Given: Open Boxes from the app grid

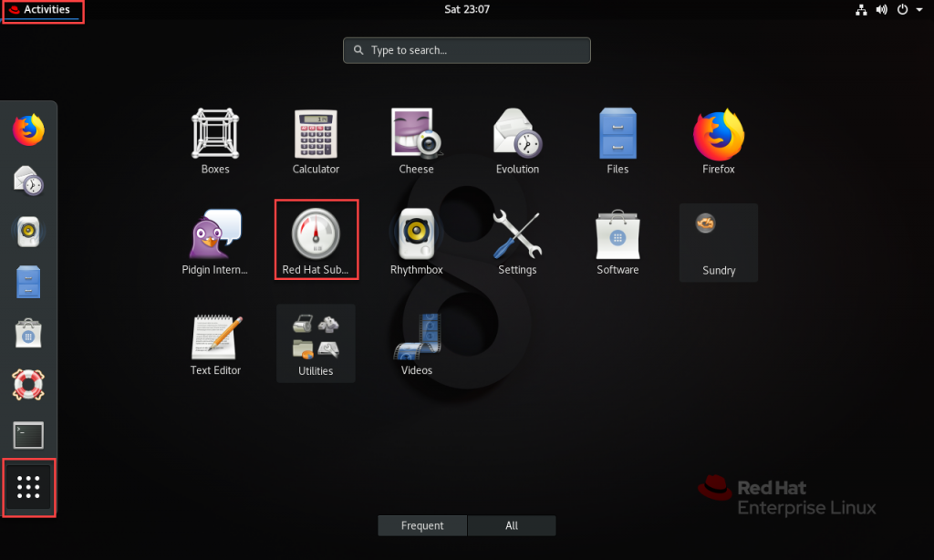Looking at the screenshot, I should pos(215,141).
